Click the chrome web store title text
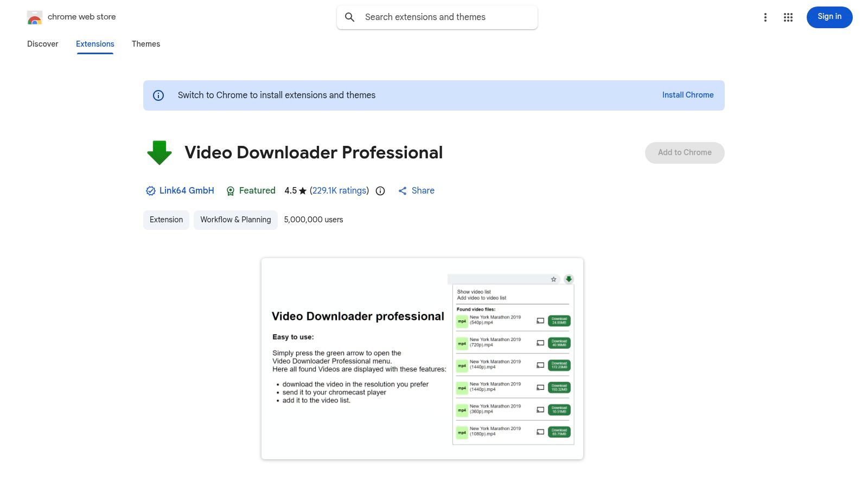 pyautogui.click(x=82, y=17)
